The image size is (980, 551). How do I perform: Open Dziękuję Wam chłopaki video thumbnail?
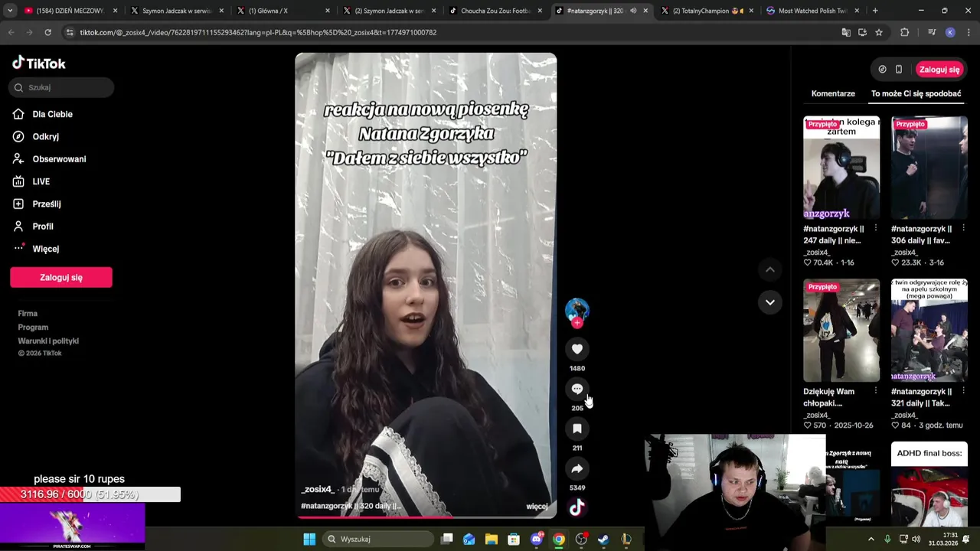(841, 330)
